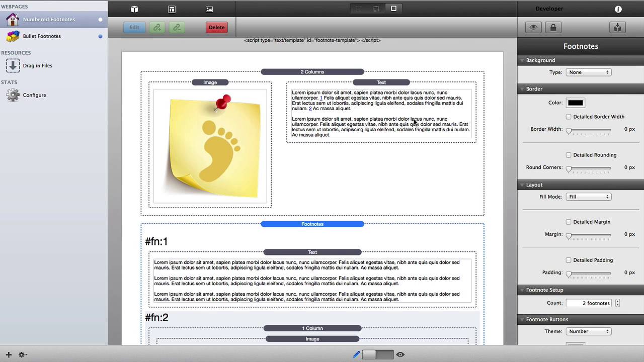Flip the edit/preview toggle switch
644x362 pixels.
[x=377, y=354]
